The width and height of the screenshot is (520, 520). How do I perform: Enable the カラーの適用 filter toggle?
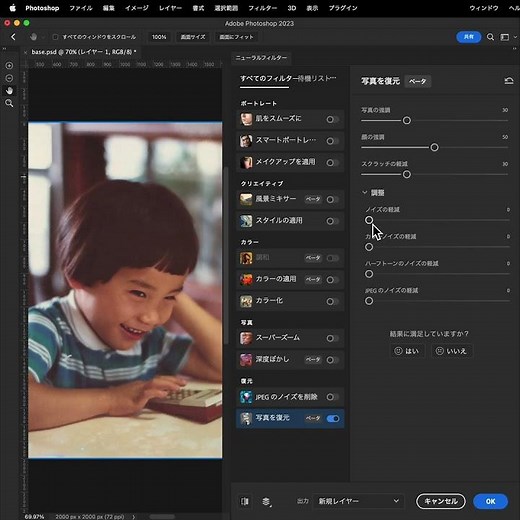point(333,280)
